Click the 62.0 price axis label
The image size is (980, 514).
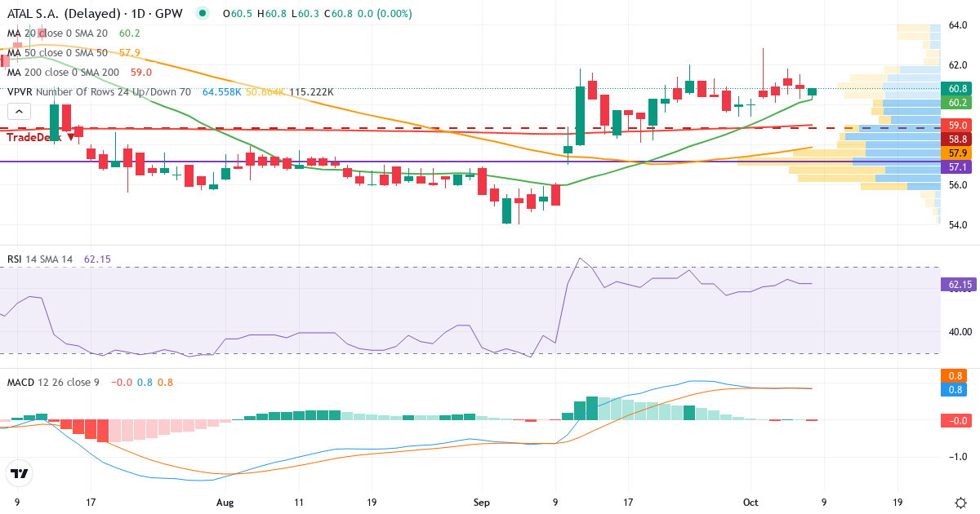tap(959, 64)
